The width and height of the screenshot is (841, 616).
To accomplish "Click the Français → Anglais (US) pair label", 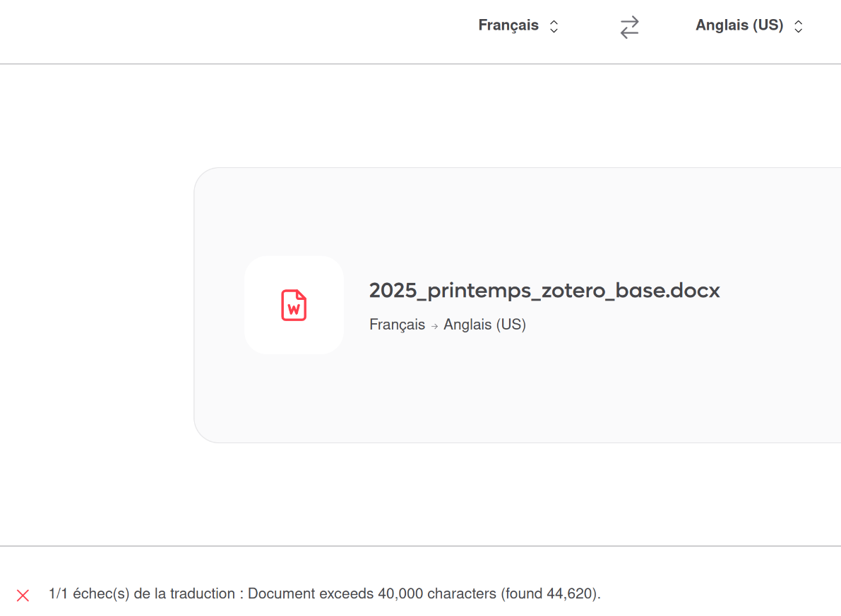I will tap(448, 325).
